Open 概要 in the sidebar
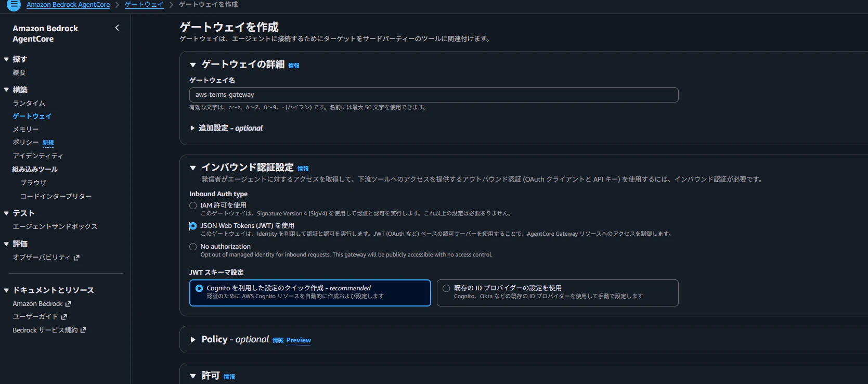This screenshot has height=384, width=868. point(19,73)
